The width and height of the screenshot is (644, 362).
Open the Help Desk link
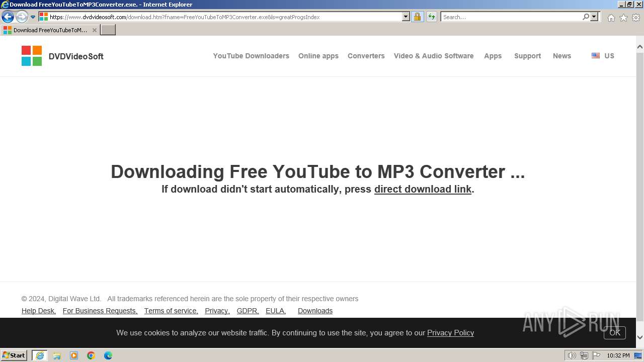39,311
